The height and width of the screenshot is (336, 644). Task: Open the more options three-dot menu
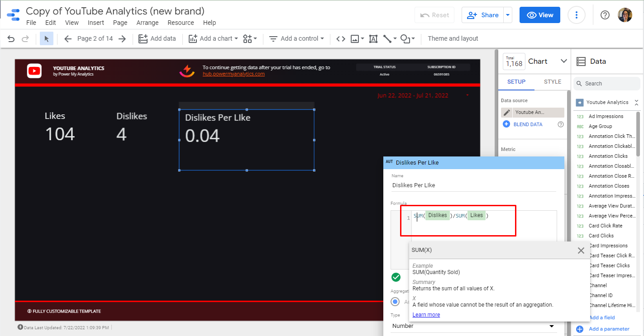click(x=576, y=15)
